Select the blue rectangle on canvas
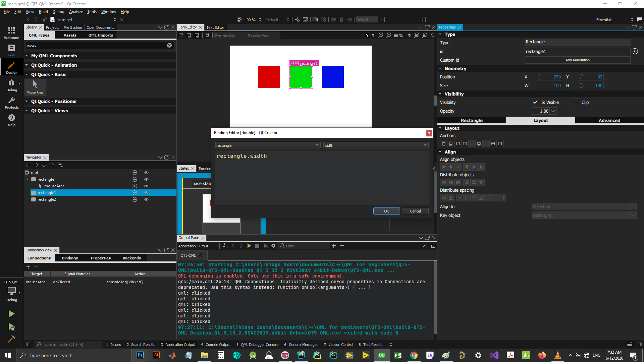The image size is (644, 362). (332, 77)
